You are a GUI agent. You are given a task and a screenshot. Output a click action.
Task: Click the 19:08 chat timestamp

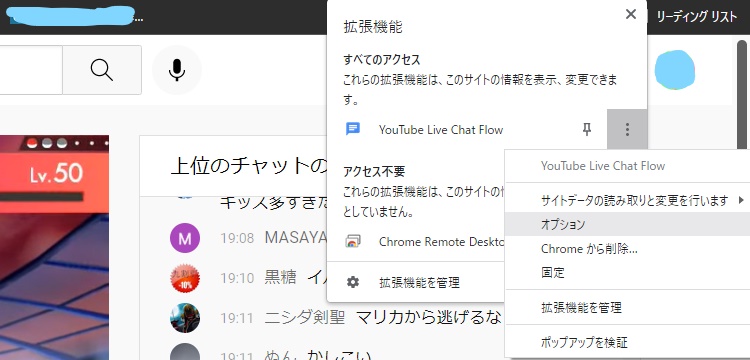point(237,238)
